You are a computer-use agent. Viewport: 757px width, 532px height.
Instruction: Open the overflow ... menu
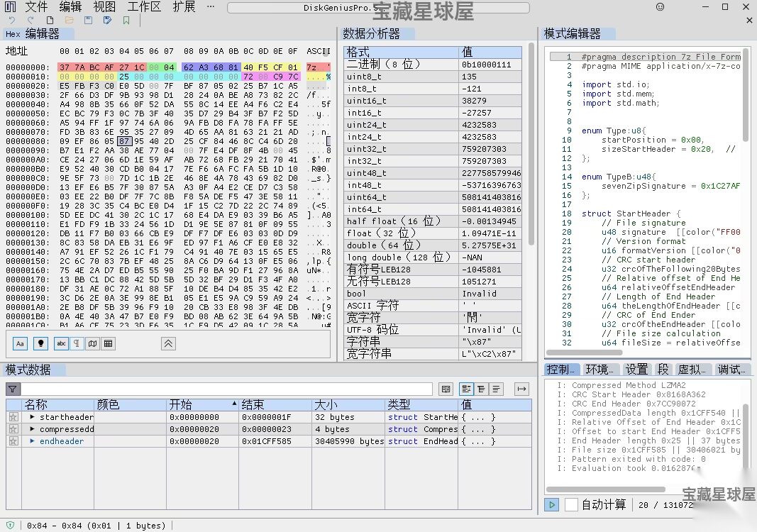211,7
